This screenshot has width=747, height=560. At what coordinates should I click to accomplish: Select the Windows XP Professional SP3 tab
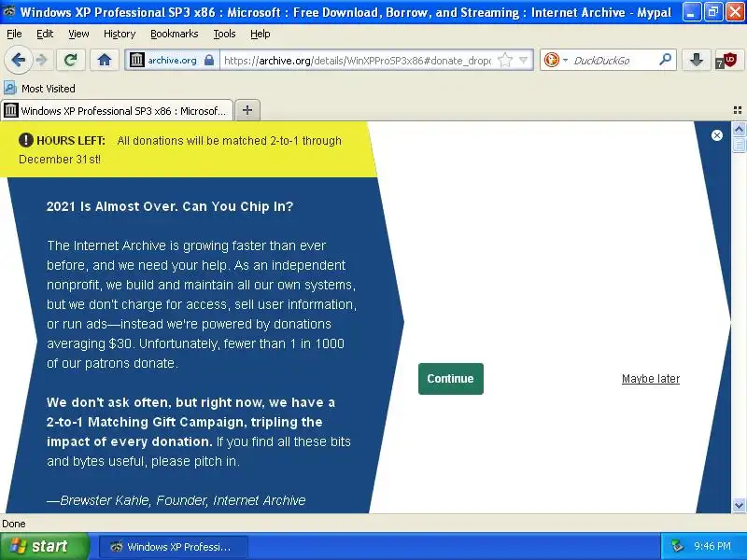tap(117, 110)
